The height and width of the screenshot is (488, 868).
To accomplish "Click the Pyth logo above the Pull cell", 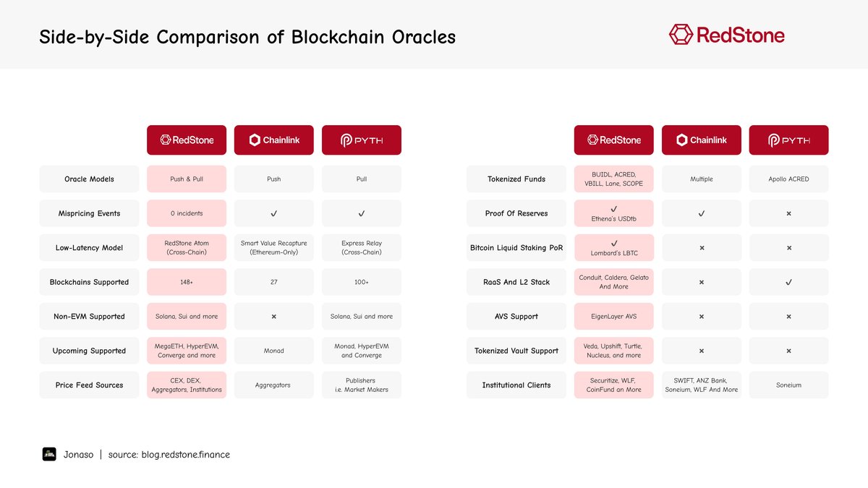I will tap(362, 140).
